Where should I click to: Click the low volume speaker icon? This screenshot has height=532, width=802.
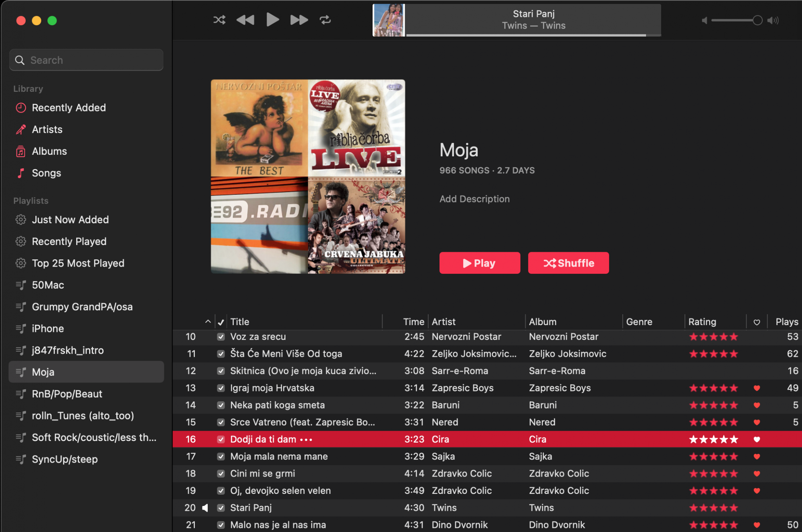704,20
